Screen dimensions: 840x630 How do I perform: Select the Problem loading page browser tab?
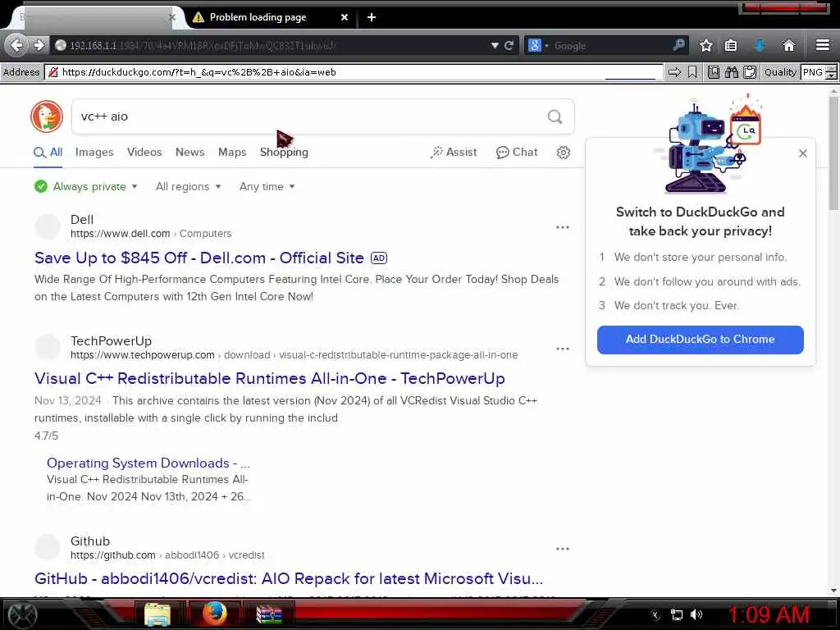point(267,17)
